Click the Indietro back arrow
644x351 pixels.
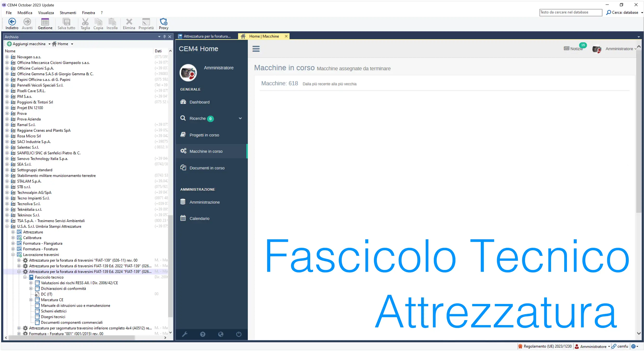(x=12, y=24)
